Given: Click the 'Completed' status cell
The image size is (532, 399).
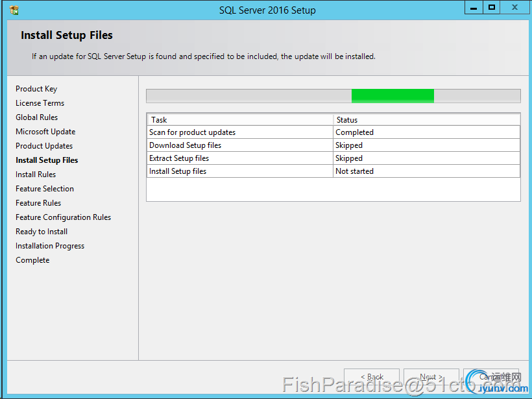Looking at the screenshot, I should (426, 132).
